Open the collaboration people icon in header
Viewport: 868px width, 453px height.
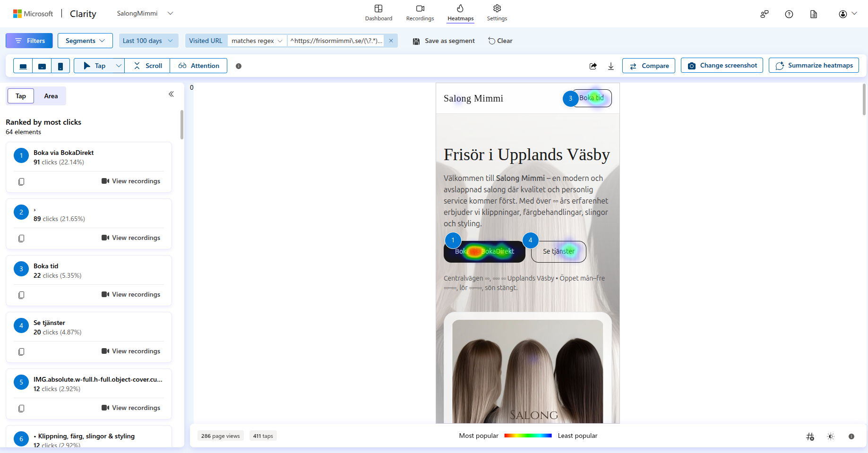click(765, 14)
